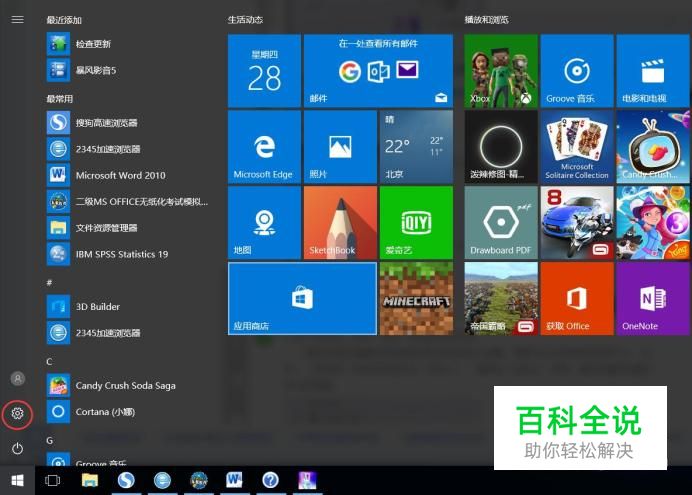Select IBM SPSS Statistics 19 from list
Viewport: 692px width, 495px height.
[121, 254]
